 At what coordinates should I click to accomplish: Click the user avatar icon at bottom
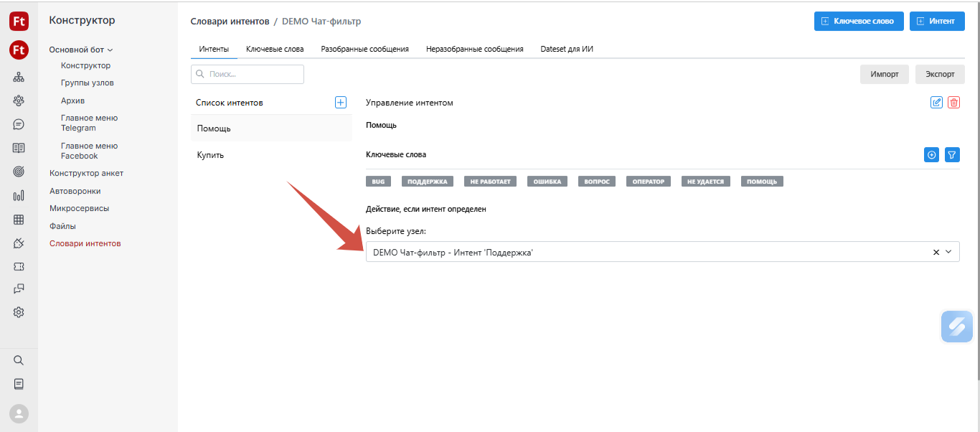pyautogui.click(x=19, y=413)
